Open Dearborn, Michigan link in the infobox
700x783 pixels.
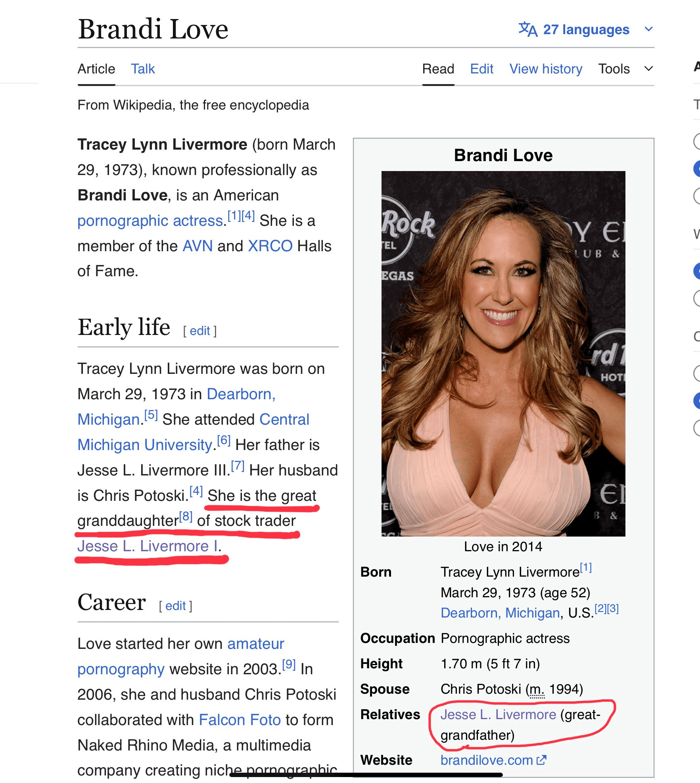(x=500, y=613)
